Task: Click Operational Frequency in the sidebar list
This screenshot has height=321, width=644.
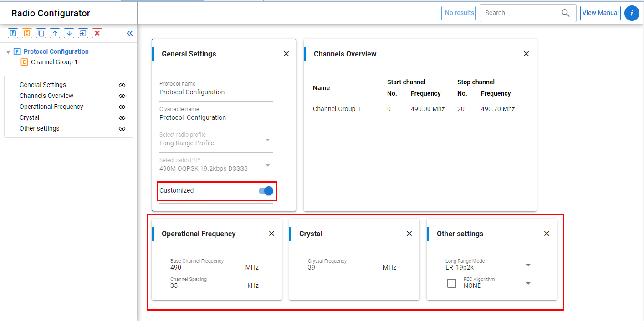Action: (x=51, y=107)
